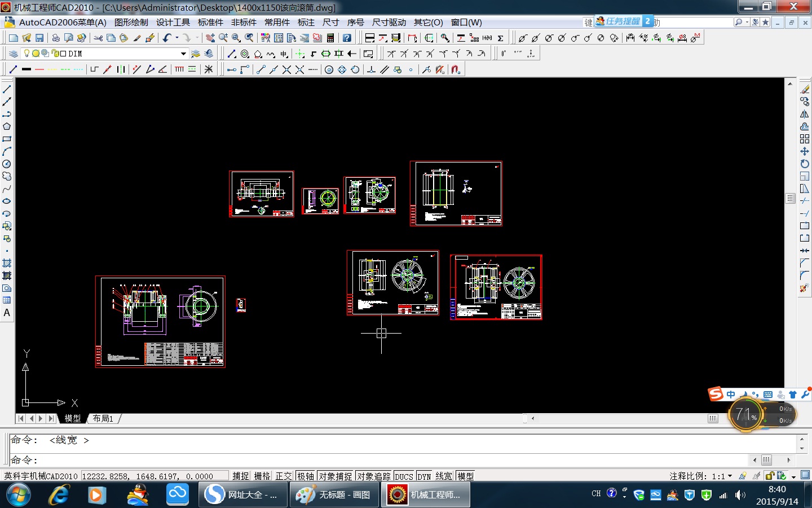Click the Explode tool in right toolbar
The image size is (812, 508).
[x=805, y=288]
